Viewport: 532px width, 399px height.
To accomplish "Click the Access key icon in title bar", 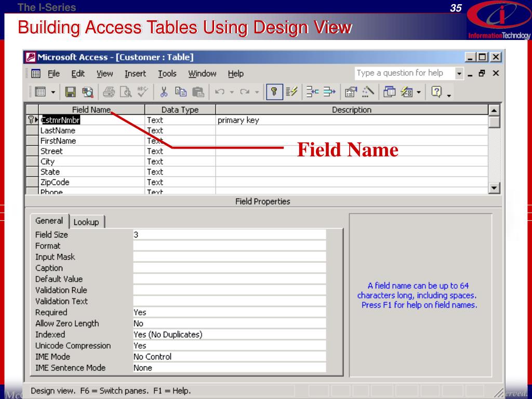I will 30,57.
